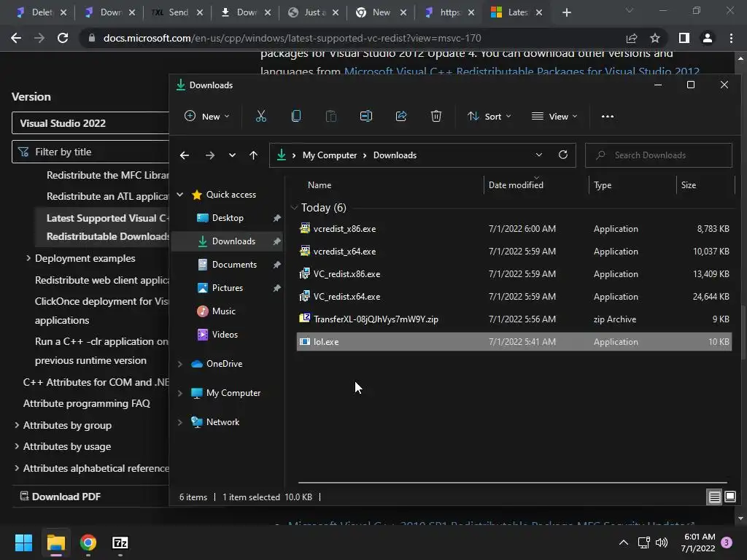Open a new Chrome tab
747x560 pixels.
click(x=566, y=12)
